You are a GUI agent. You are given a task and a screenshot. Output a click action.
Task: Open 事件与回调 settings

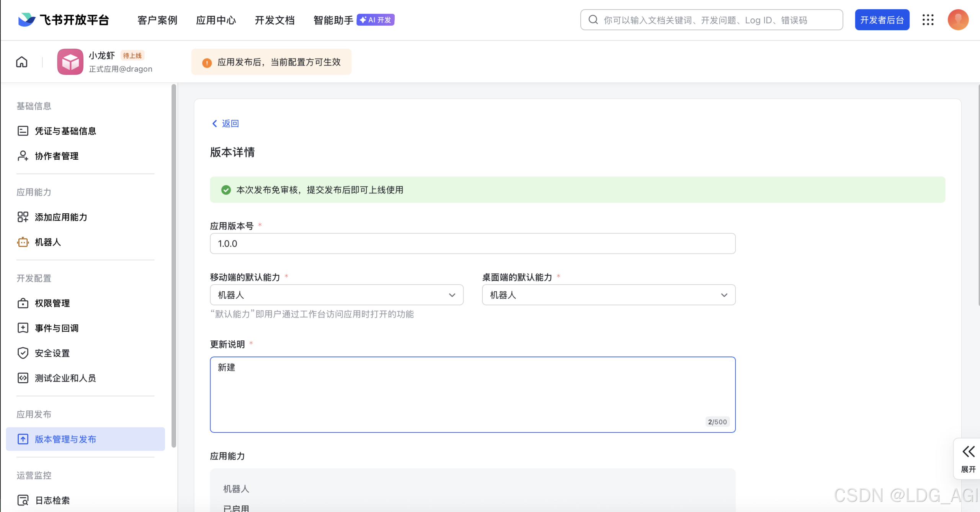click(x=56, y=328)
